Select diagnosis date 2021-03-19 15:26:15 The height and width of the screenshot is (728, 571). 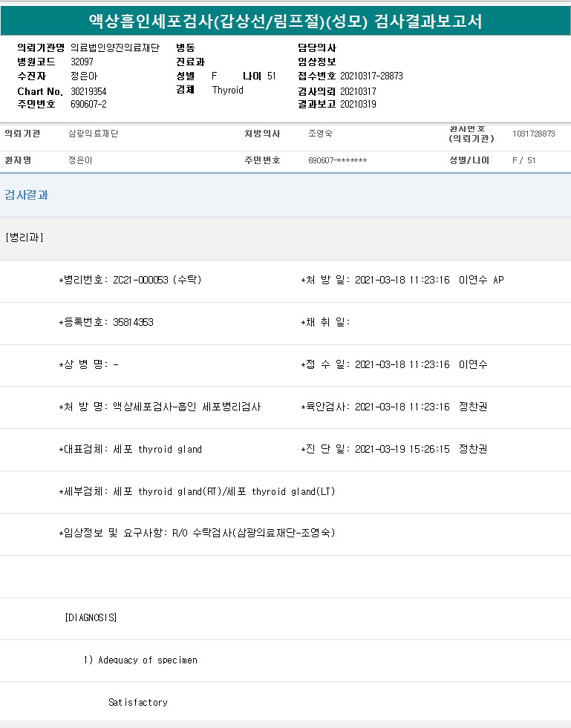402,449
